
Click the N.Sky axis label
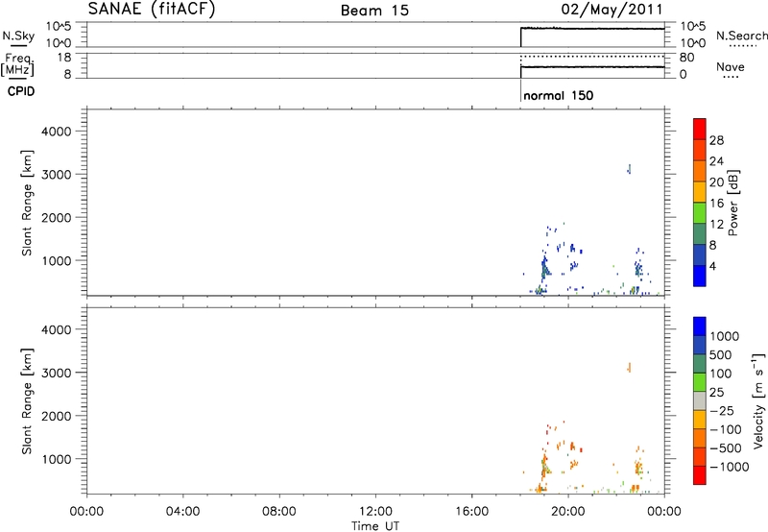coord(18,36)
